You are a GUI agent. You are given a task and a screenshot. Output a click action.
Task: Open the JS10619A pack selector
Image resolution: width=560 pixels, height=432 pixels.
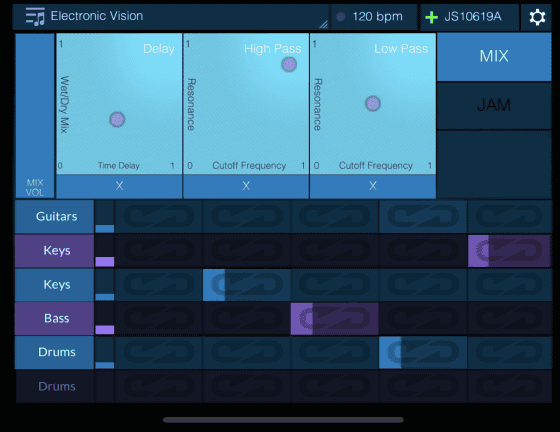(x=469, y=17)
